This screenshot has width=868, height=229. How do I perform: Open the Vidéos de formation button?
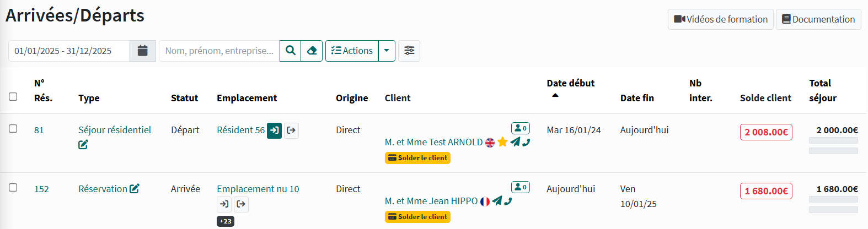(720, 19)
